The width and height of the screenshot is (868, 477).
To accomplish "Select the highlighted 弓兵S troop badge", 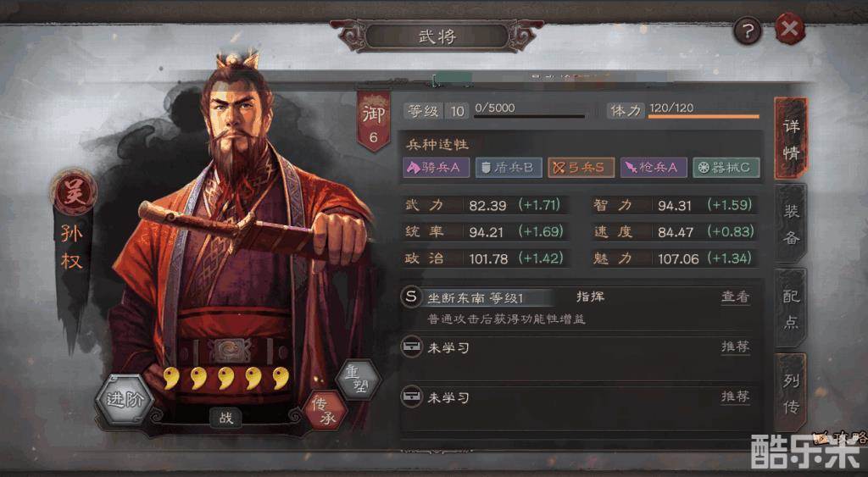I will click(581, 167).
